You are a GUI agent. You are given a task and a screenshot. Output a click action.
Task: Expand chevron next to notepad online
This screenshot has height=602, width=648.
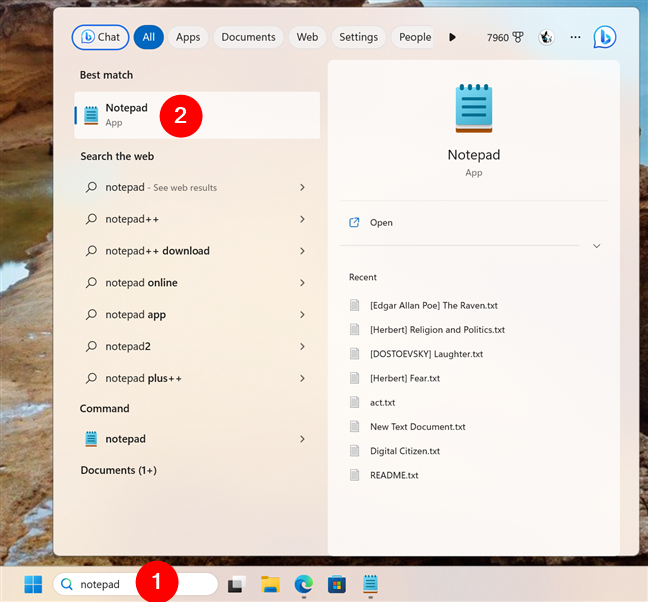(303, 283)
